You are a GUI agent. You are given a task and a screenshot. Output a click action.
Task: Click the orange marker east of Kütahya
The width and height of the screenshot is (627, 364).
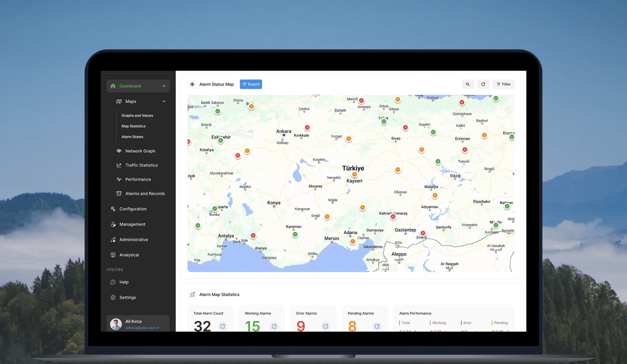coord(247,151)
